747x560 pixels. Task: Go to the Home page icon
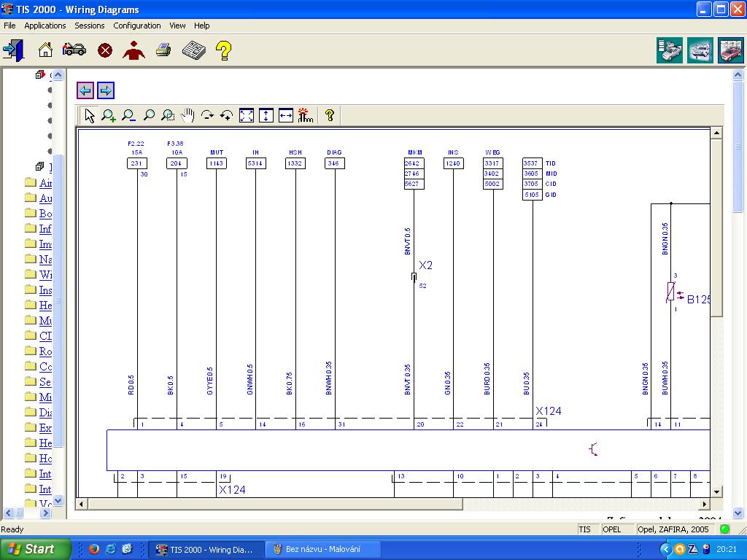[x=45, y=50]
